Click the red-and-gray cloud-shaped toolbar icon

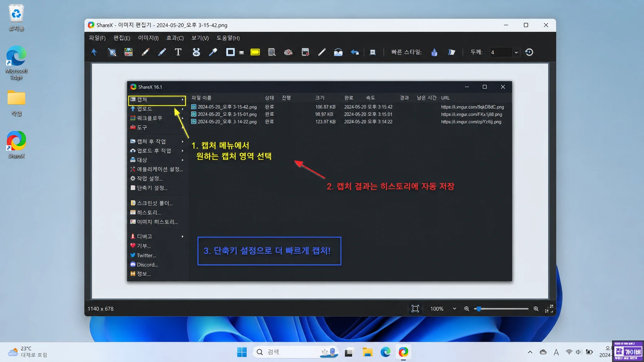[x=288, y=52]
